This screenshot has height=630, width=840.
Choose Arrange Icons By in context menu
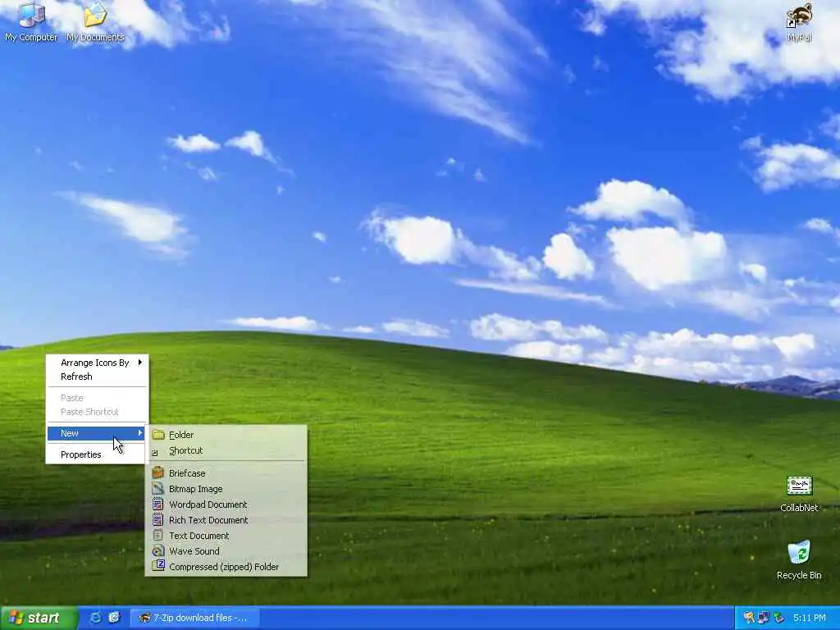click(97, 363)
